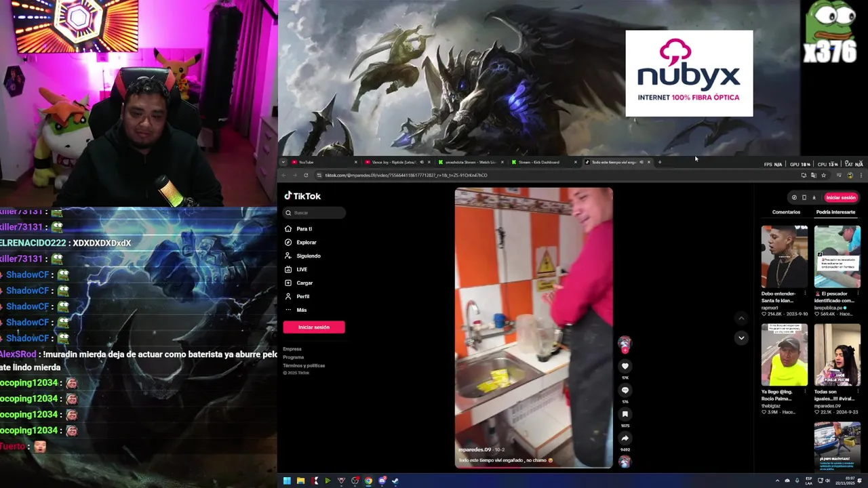Screen dimensions: 868x488
Task: Click the phone app icon in TikTok header
Action: (x=804, y=198)
